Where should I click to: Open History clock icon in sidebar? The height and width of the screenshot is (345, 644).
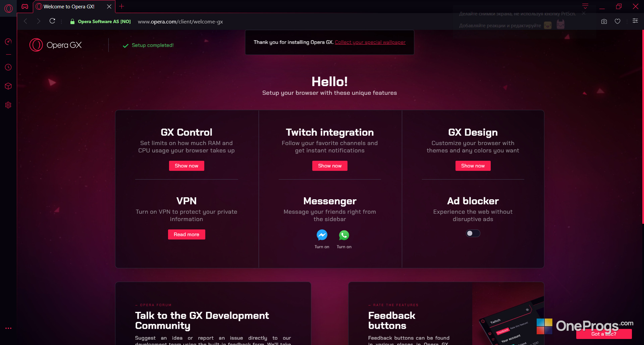(x=8, y=67)
